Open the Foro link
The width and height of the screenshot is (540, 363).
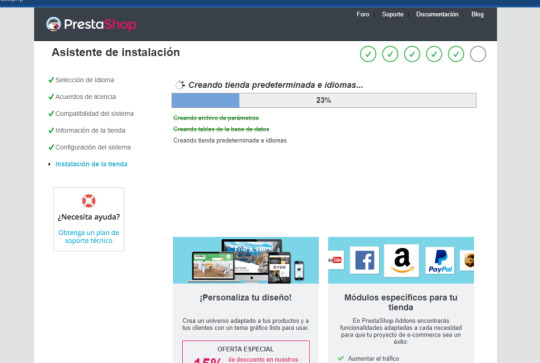click(363, 14)
